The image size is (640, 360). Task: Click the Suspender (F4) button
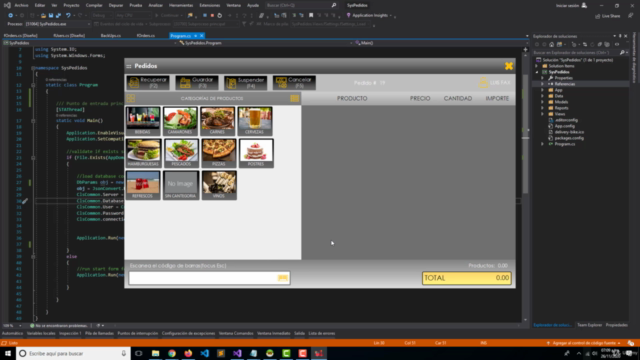(245, 82)
